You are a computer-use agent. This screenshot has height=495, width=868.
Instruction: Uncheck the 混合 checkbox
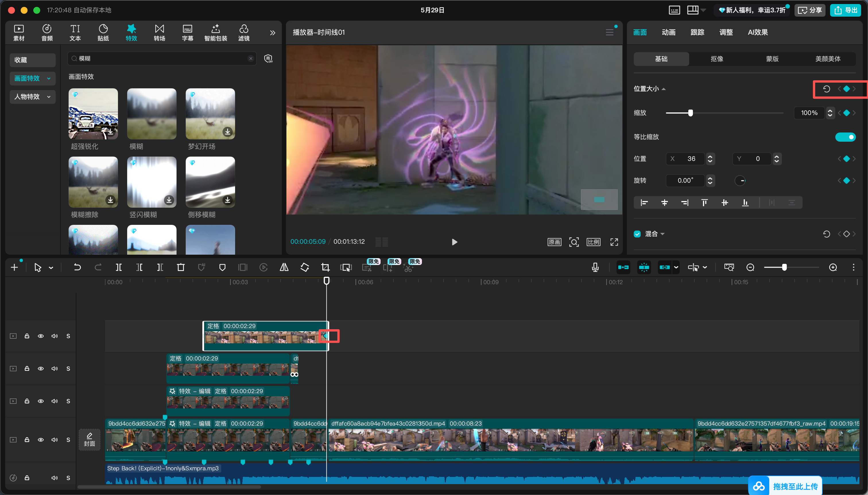point(637,234)
